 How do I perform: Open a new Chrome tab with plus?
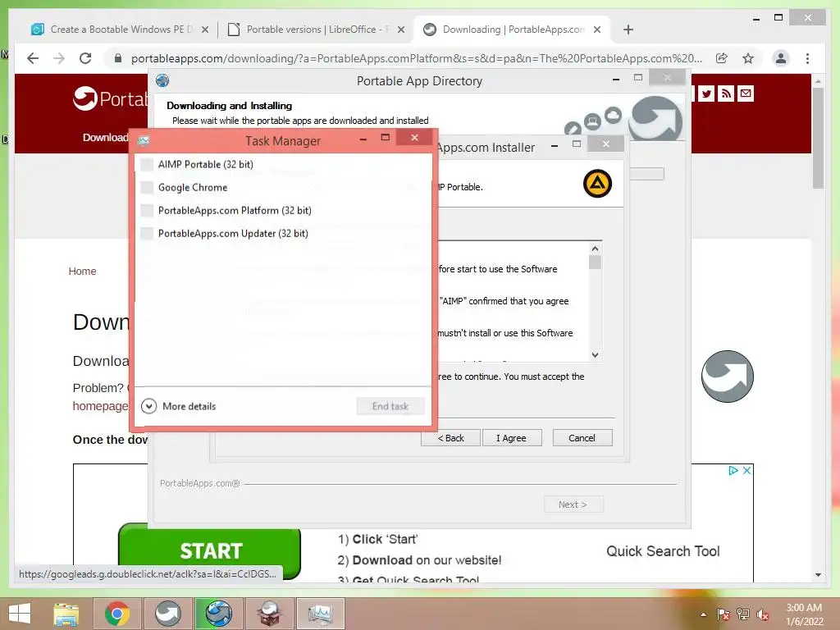628,30
